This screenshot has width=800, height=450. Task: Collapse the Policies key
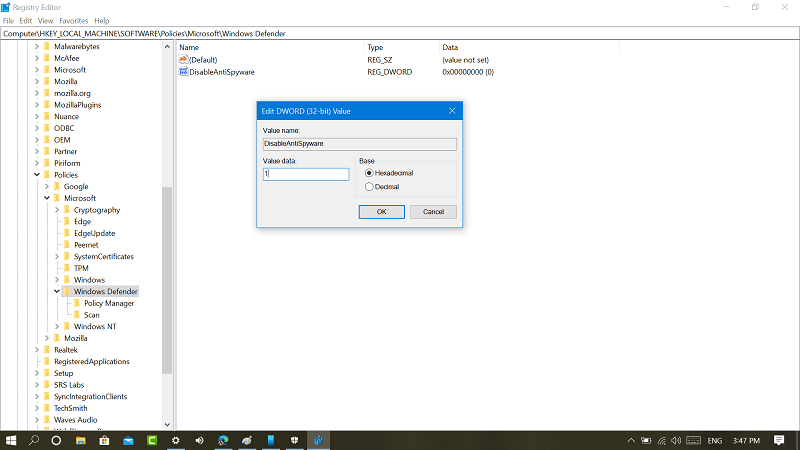click(37, 175)
